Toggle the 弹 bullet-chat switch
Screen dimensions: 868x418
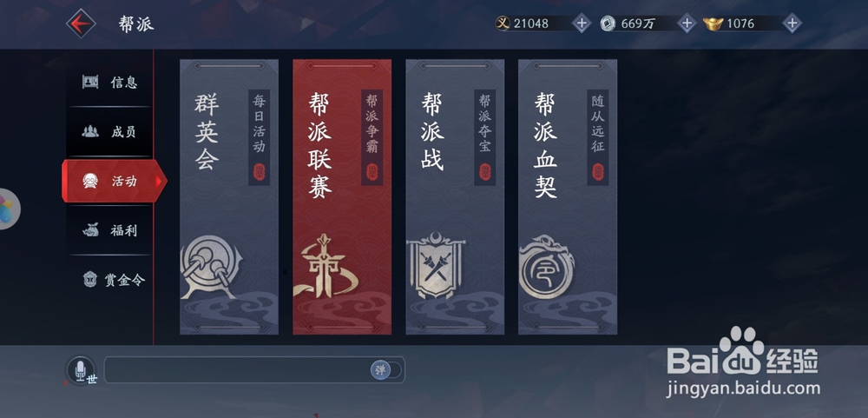click(x=386, y=370)
